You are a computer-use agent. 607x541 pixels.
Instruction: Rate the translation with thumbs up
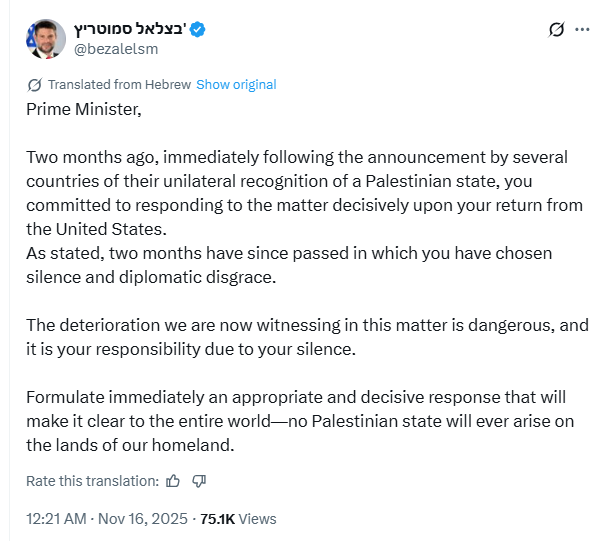(x=173, y=481)
